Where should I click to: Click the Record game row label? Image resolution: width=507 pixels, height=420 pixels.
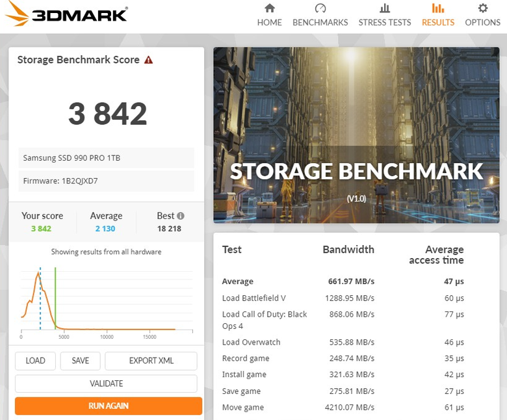point(246,359)
